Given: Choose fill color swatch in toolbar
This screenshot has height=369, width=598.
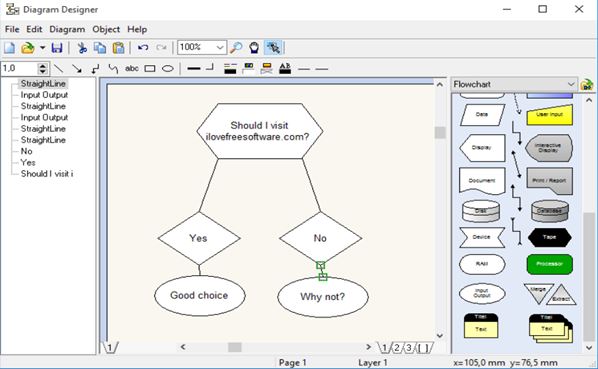Looking at the screenshot, I should pos(248,69).
